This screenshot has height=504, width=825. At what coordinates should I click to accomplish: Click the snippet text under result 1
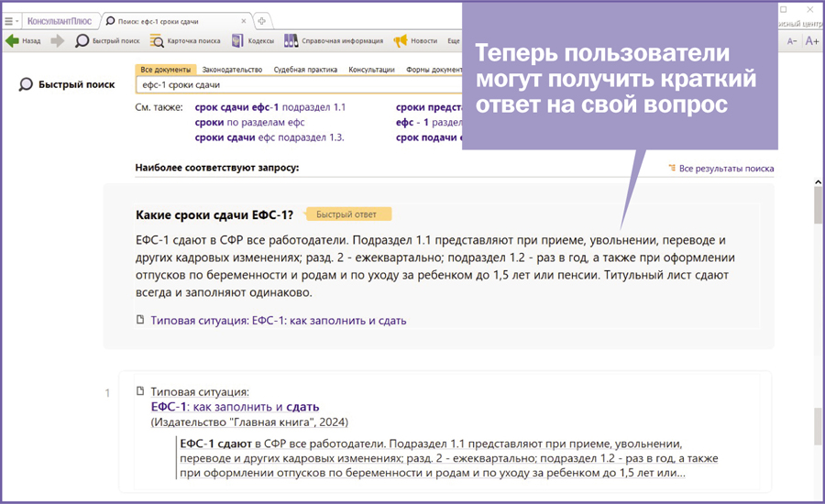(x=449, y=458)
